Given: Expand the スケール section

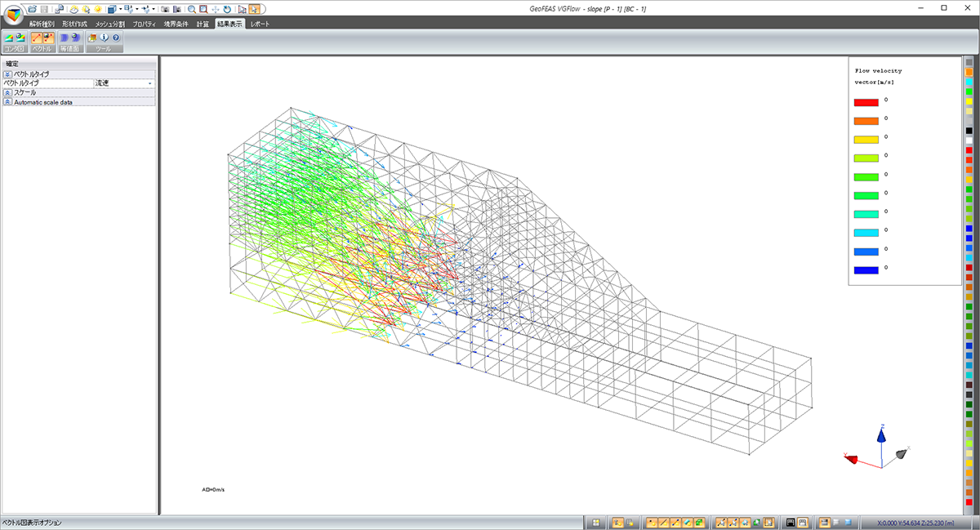Looking at the screenshot, I should pos(7,93).
